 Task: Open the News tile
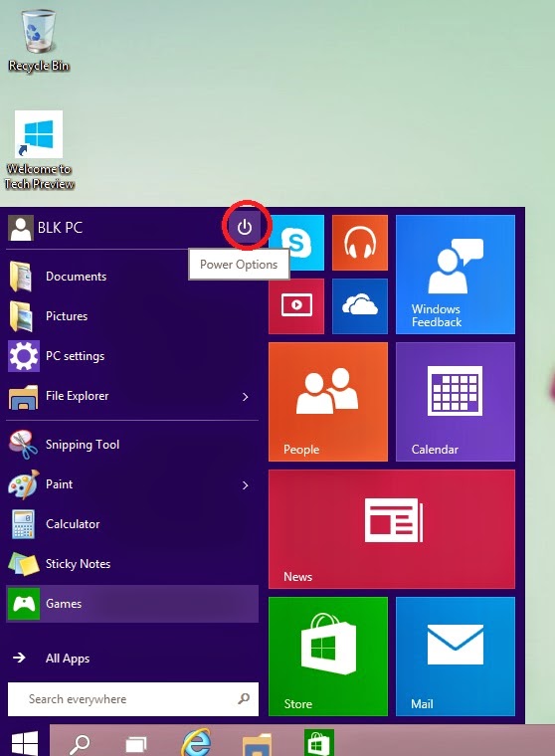coord(392,529)
